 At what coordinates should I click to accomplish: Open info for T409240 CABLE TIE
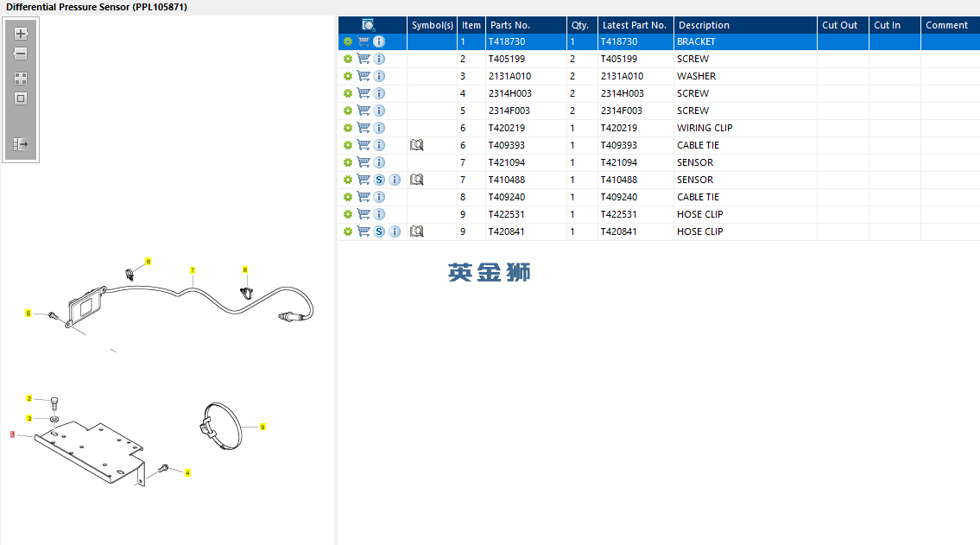click(379, 197)
